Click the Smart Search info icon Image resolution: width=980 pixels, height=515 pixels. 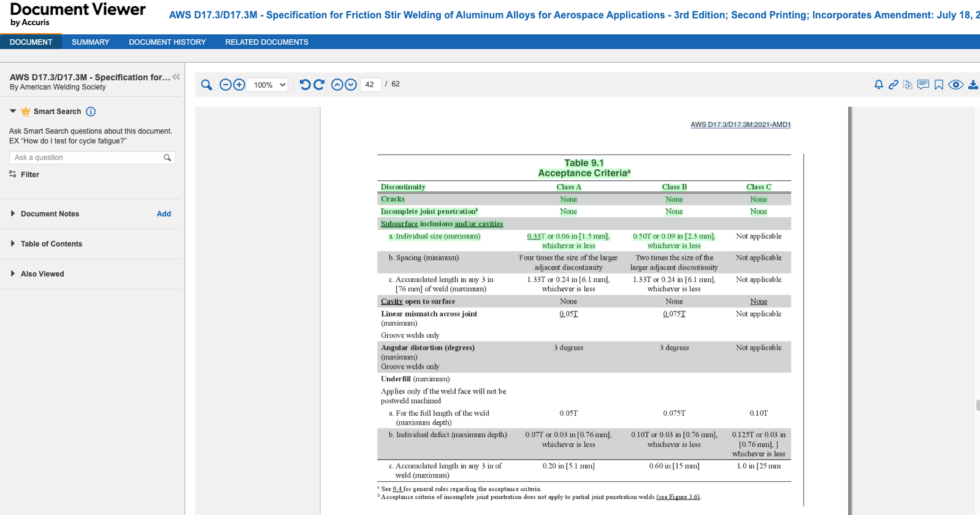tap(91, 112)
